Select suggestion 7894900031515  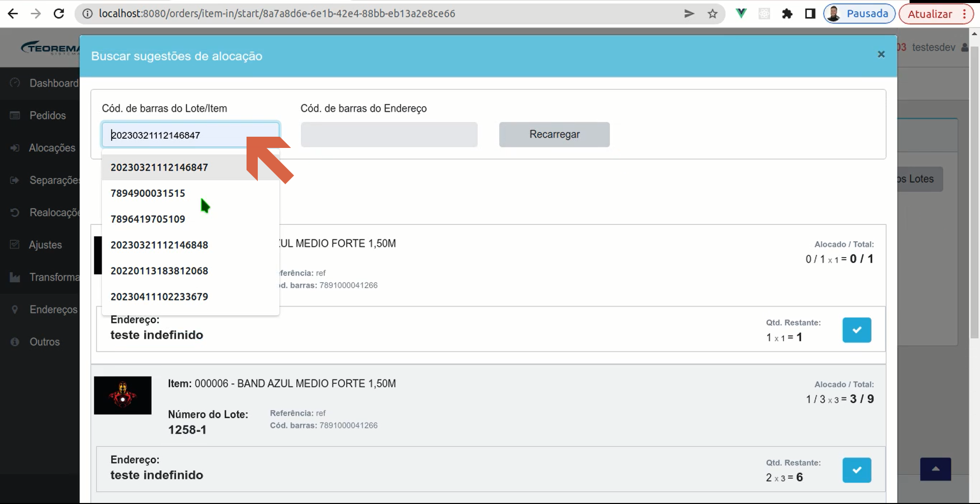coord(190,193)
